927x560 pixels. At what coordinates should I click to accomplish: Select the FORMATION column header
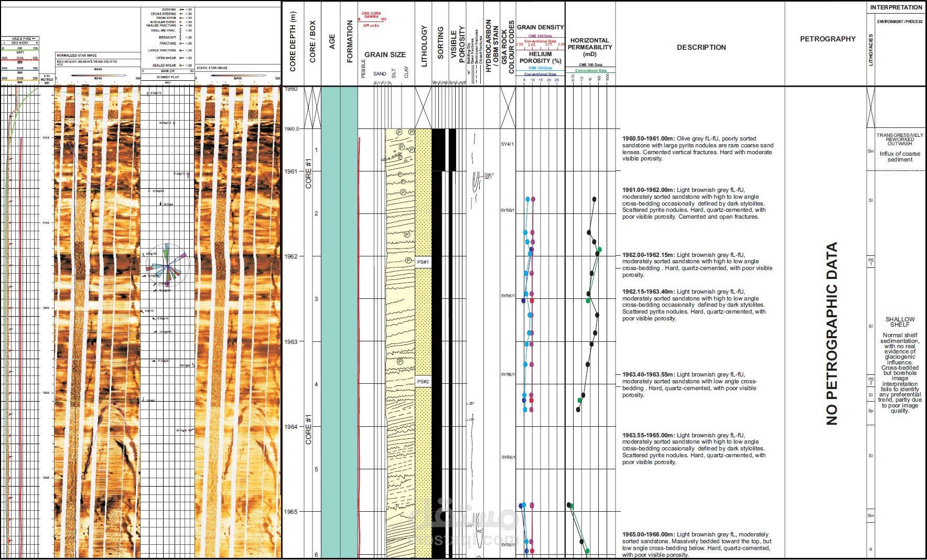coord(350,41)
